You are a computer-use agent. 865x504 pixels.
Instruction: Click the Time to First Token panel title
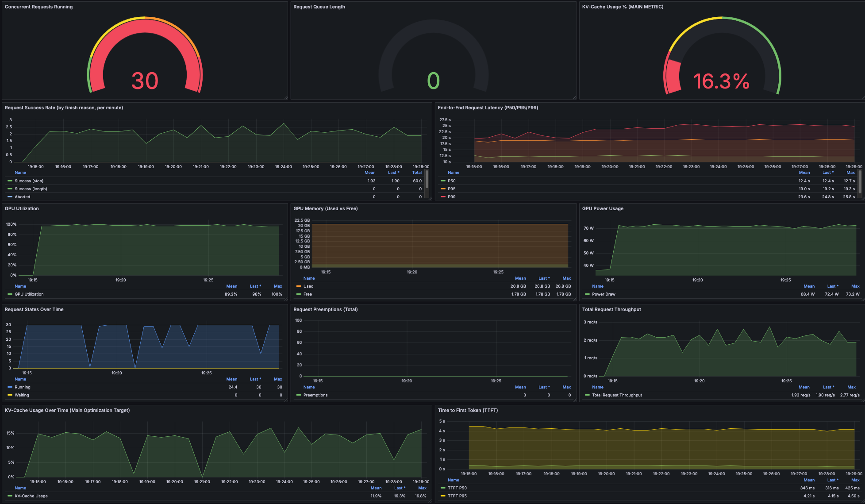coord(467,410)
